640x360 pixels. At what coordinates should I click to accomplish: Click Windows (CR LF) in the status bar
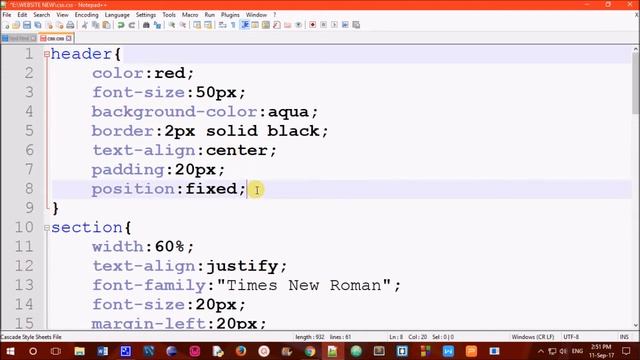click(533, 337)
